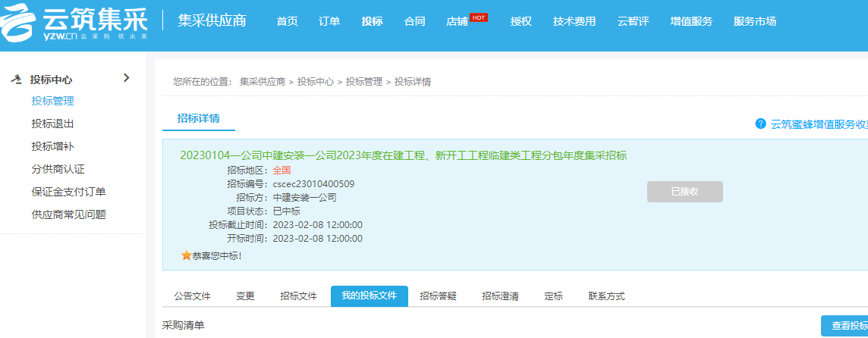This screenshot has width=868, height=338.
Task: Click the 云筑集采 logo
Action: click(74, 21)
